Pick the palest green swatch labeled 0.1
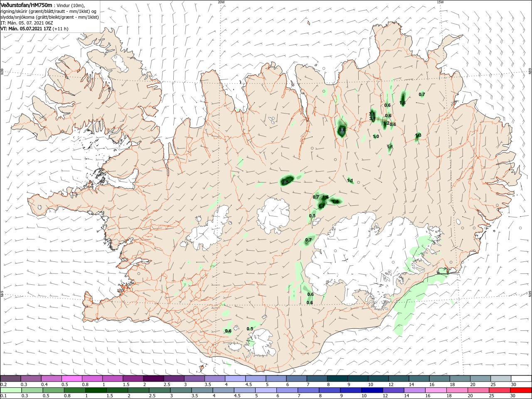Viewport: 532px width, 399px height. (x=10, y=390)
